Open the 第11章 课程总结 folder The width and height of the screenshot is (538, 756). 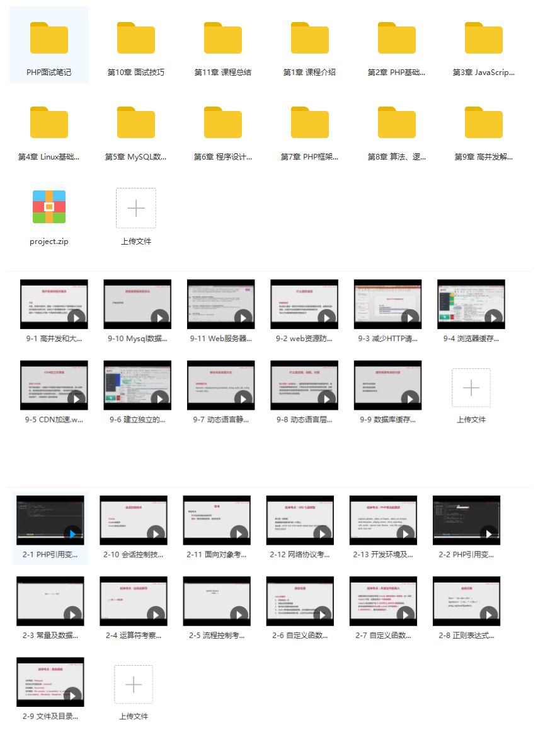click(x=223, y=38)
